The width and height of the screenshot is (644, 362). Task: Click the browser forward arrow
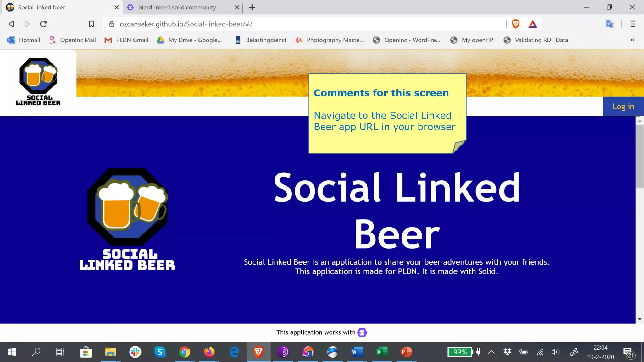pyautogui.click(x=27, y=24)
